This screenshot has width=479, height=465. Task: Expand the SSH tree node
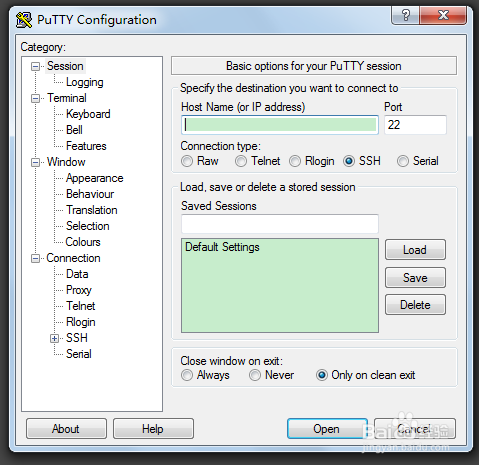pos(54,338)
